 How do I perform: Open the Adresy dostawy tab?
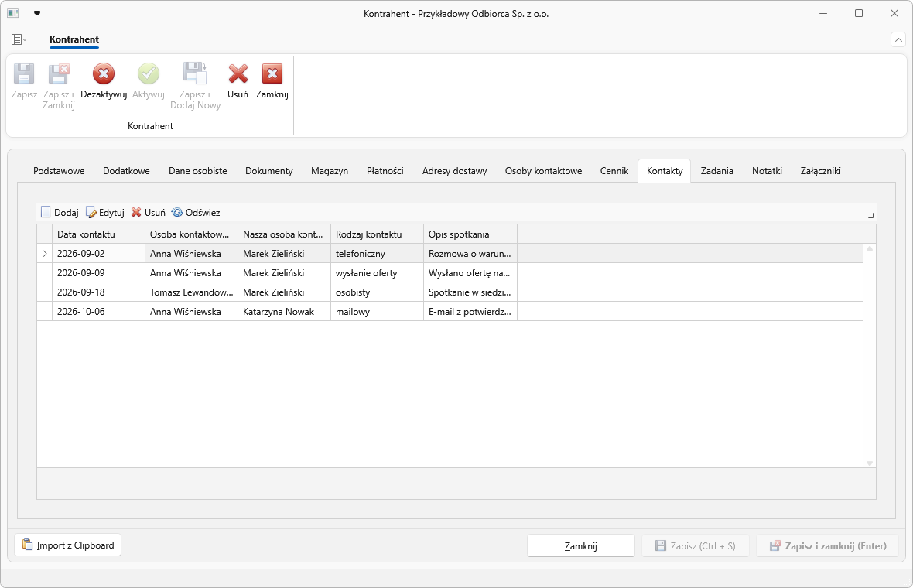(x=455, y=170)
